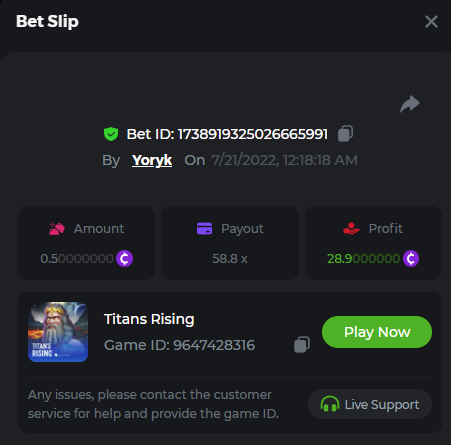Click the pink Amount icon
This screenshot has width=451, height=445.
pyautogui.click(x=57, y=229)
